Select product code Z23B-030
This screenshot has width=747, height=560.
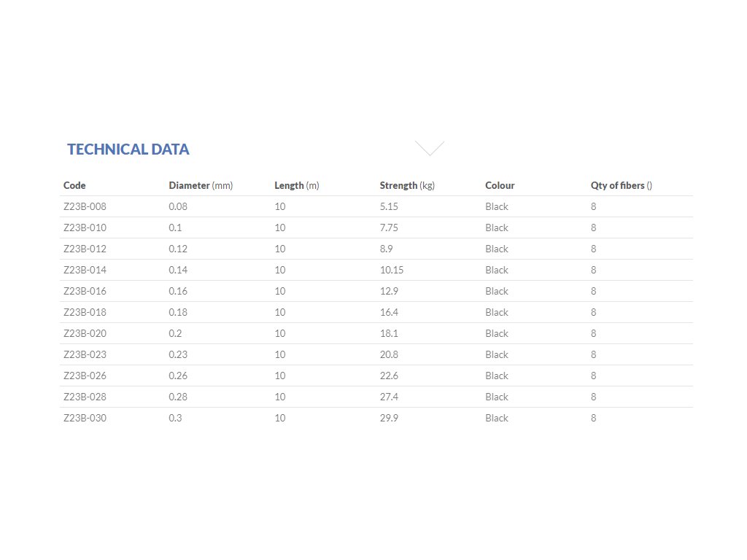coord(85,418)
